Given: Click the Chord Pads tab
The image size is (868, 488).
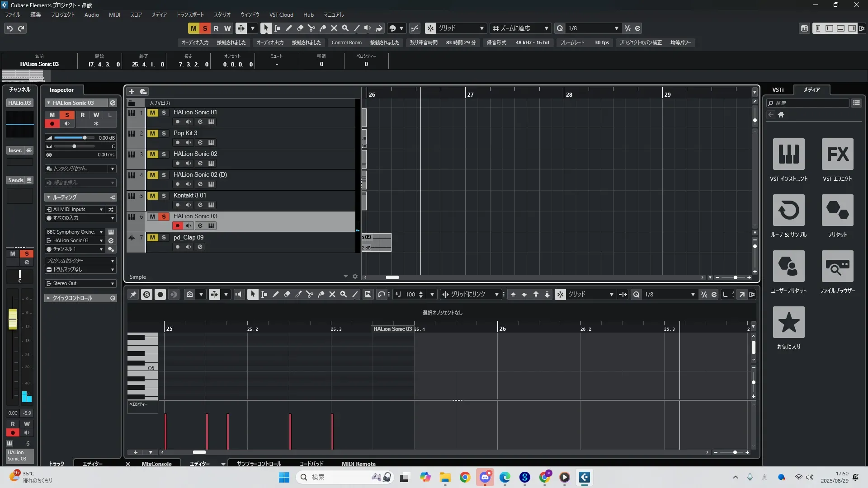Looking at the screenshot, I should [311, 464].
